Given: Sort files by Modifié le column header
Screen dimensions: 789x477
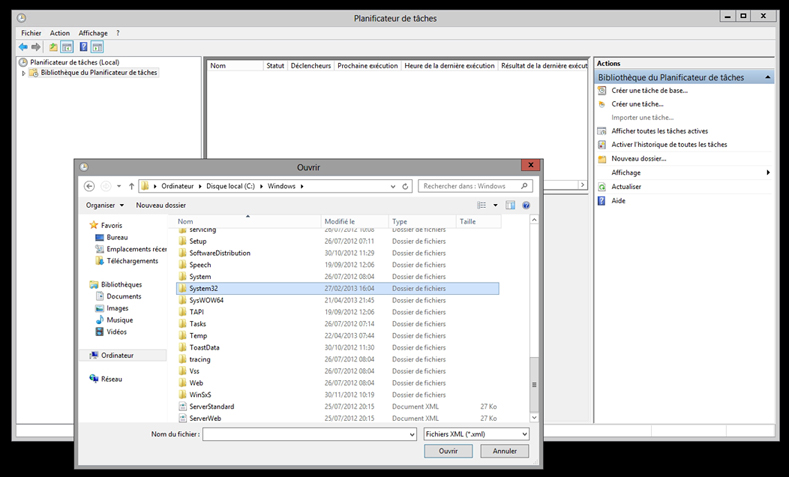Looking at the screenshot, I should coord(339,221).
